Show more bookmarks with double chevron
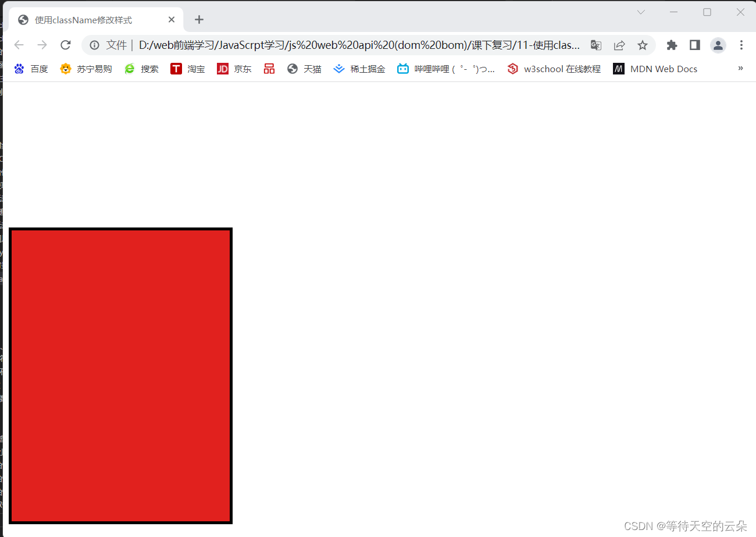 (740, 68)
